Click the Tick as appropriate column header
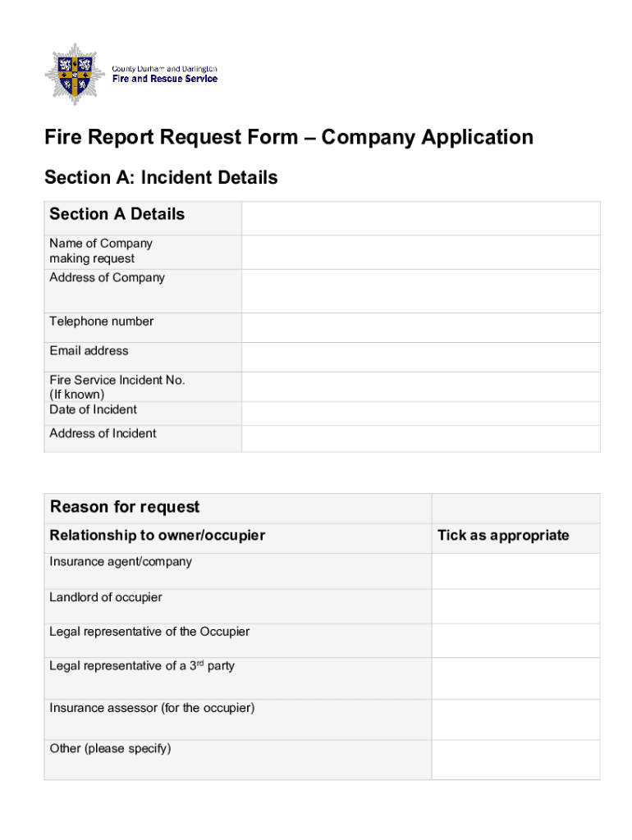The width and height of the screenshot is (632, 840). click(503, 536)
